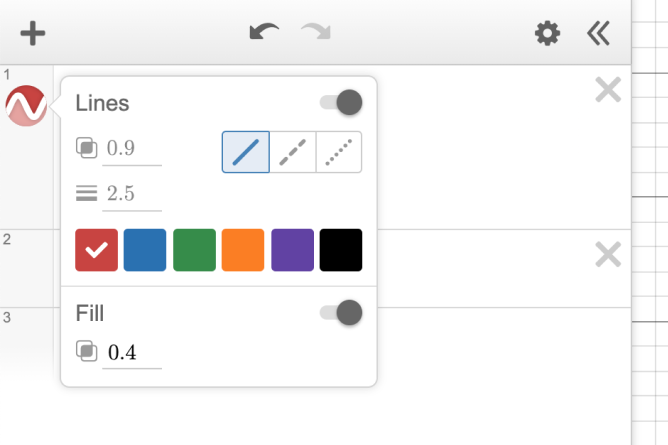
Task: Choose the blue color swatch
Action: click(x=145, y=250)
